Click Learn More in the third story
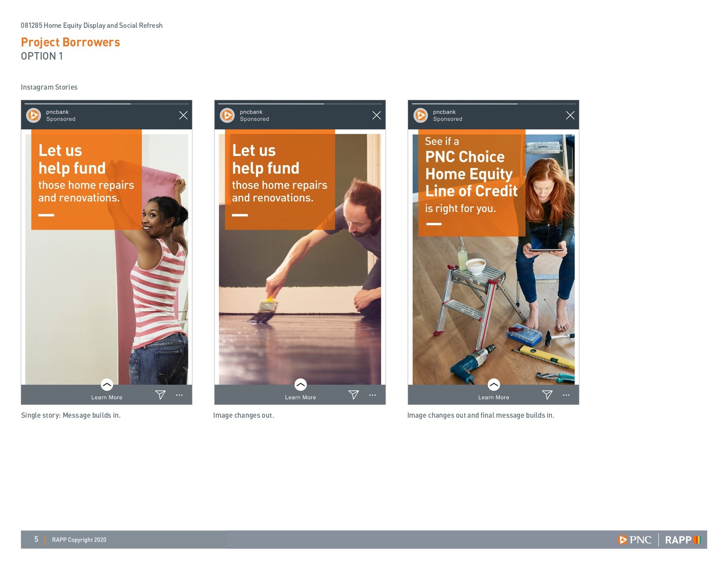The width and height of the screenshot is (728, 563). click(494, 397)
